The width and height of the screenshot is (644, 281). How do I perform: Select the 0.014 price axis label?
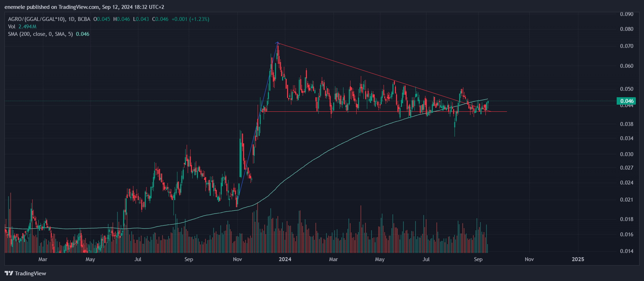click(627, 251)
